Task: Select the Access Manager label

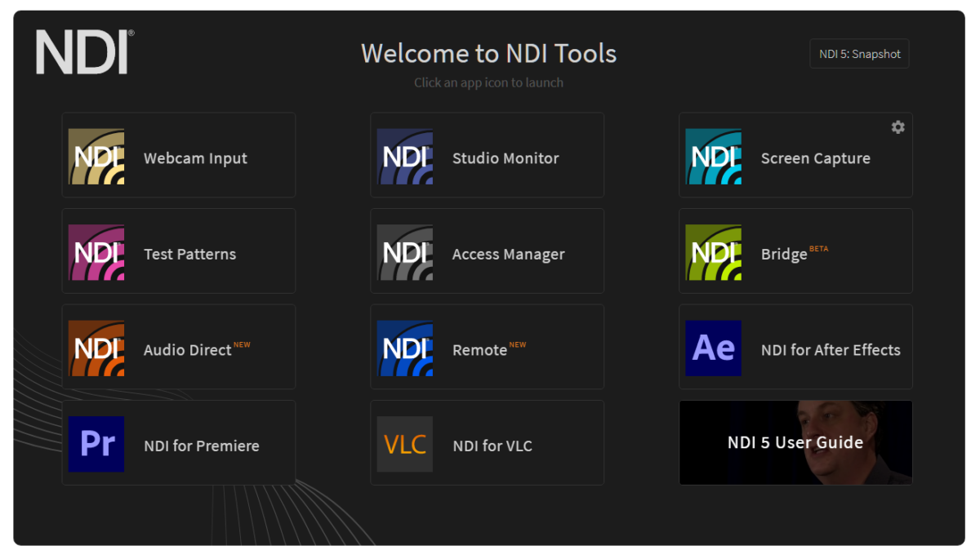Action: point(509,255)
